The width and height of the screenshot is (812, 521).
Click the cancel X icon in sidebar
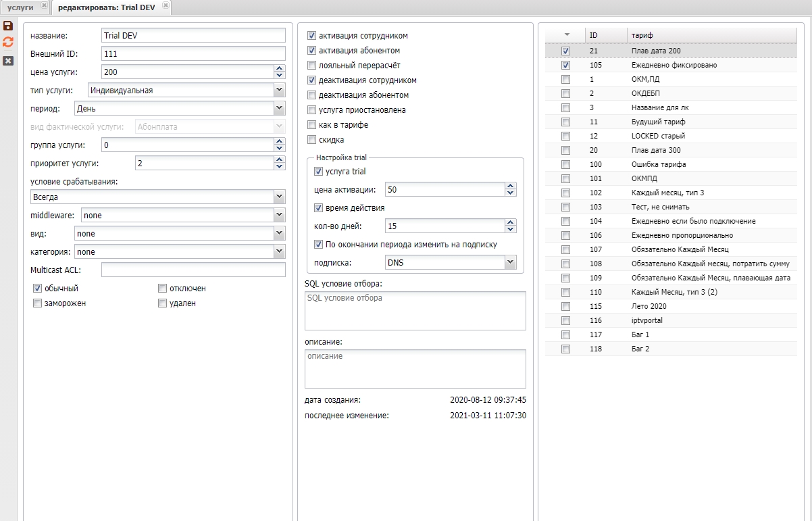tap(8, 61)
